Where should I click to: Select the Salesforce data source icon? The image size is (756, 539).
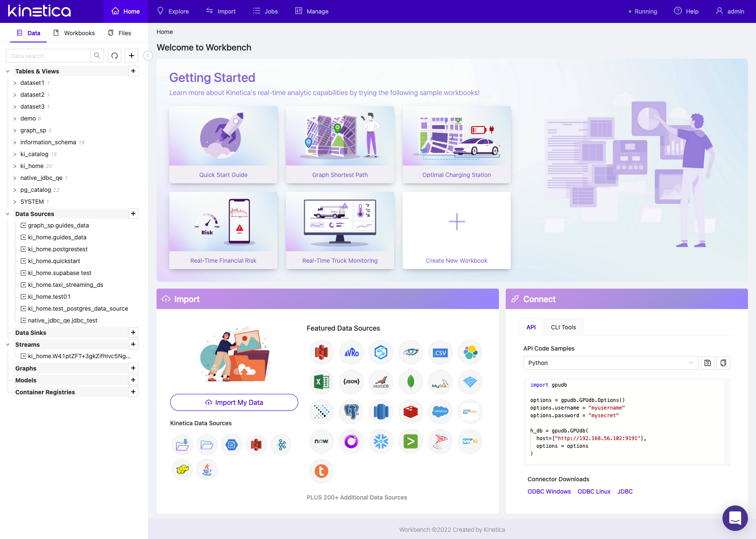[440, 412]
